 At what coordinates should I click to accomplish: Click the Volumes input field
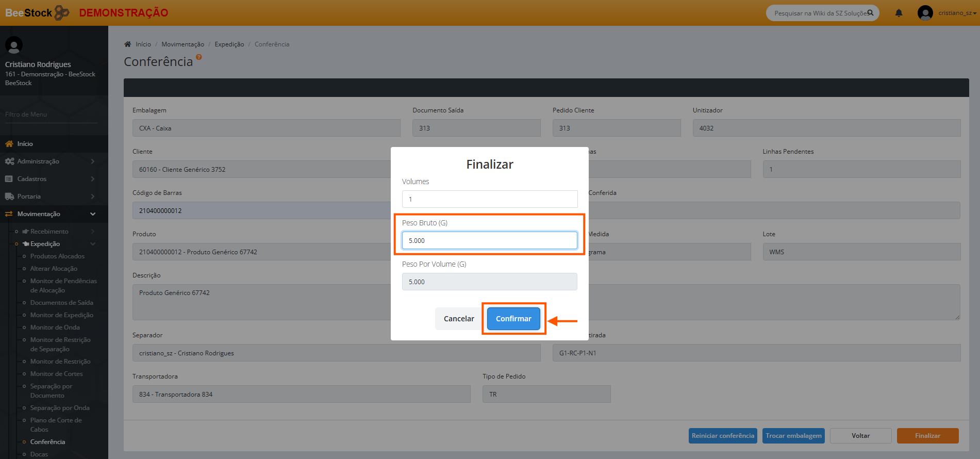tap(489, 199)
